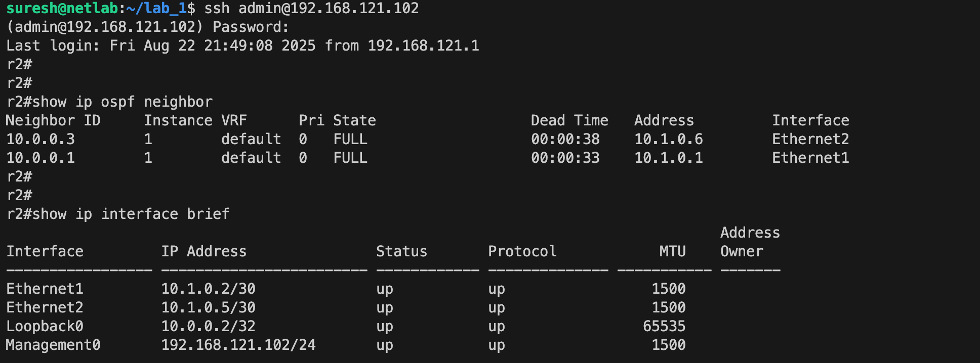Image resolution: width=980 pixels, height=363 pixels.
Task: Click the Ethernet2 entry in the OSPF Interface column
Action: 810,140
